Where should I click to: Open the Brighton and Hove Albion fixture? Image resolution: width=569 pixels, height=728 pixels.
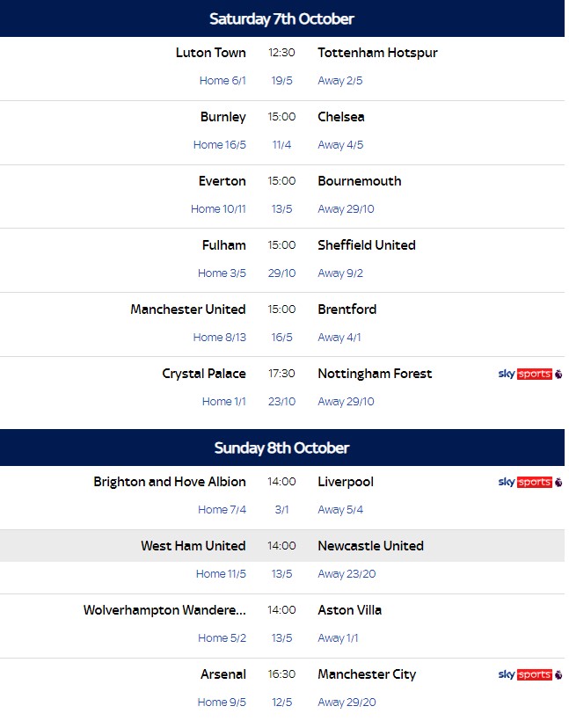click(170, 482)
